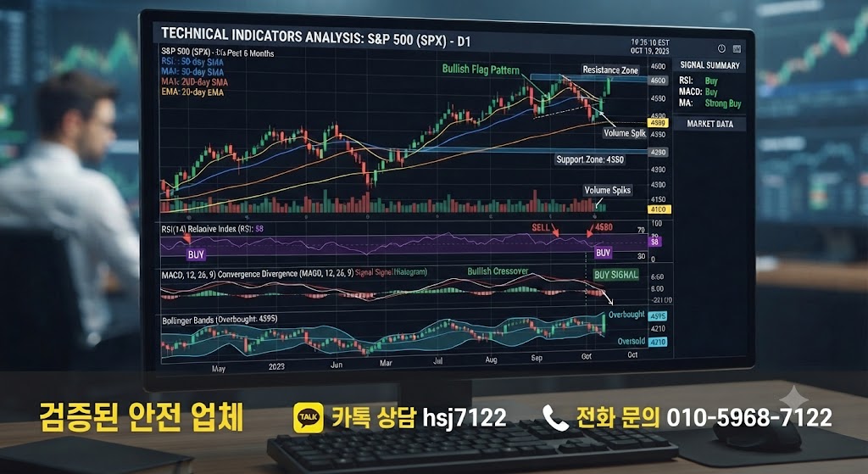The image size is (868, 474).
Task: Click the red SELL label on RSI
Action: 541,227
